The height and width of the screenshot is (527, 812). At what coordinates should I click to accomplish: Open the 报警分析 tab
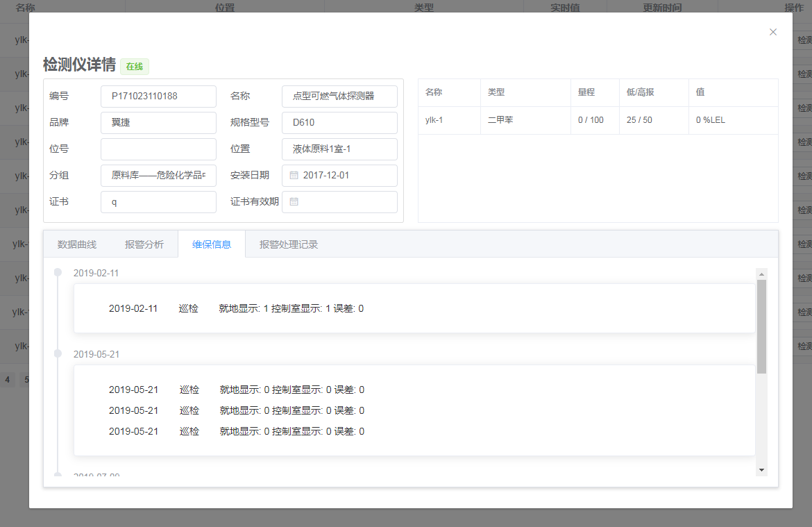coord(144,244)
